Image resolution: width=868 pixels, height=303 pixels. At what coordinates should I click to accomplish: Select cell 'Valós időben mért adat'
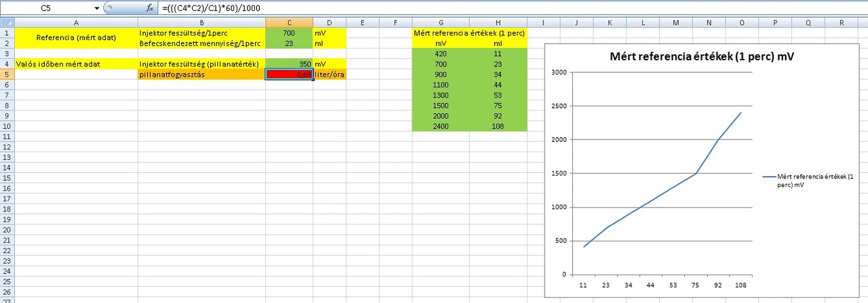point(76,64)
